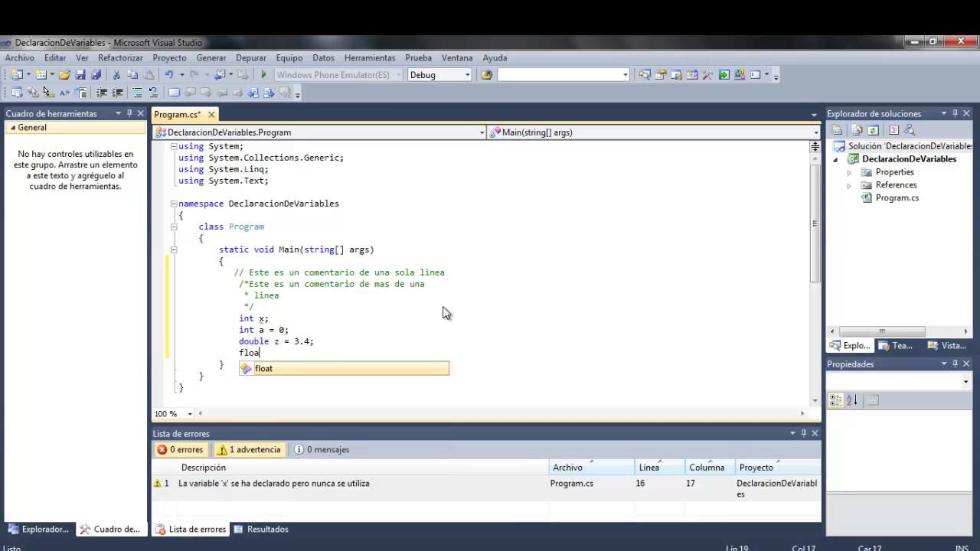Open the Depurar menu
Viewport: 980px width, 551px height.
pyautogui.click(x=251, y=57)
